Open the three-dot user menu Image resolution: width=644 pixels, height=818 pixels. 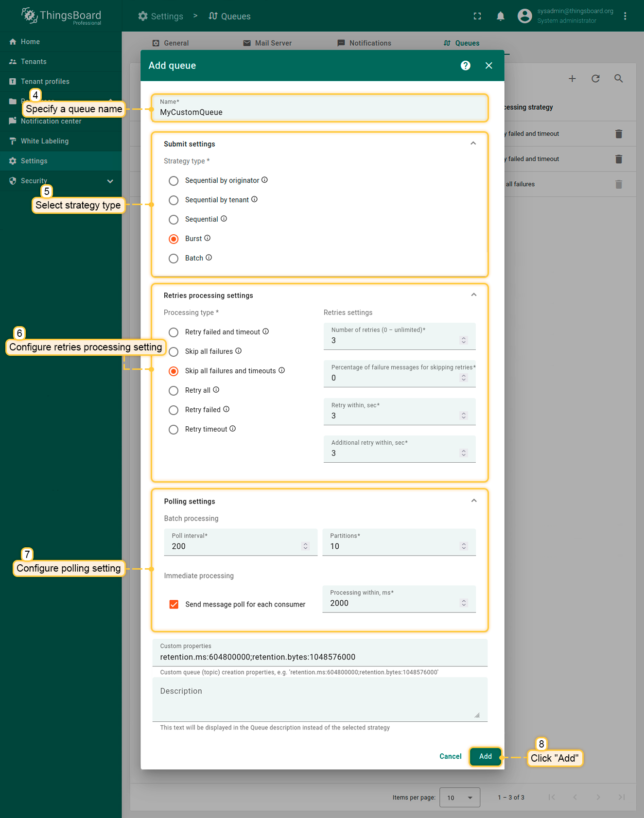(x=625, y=17)
